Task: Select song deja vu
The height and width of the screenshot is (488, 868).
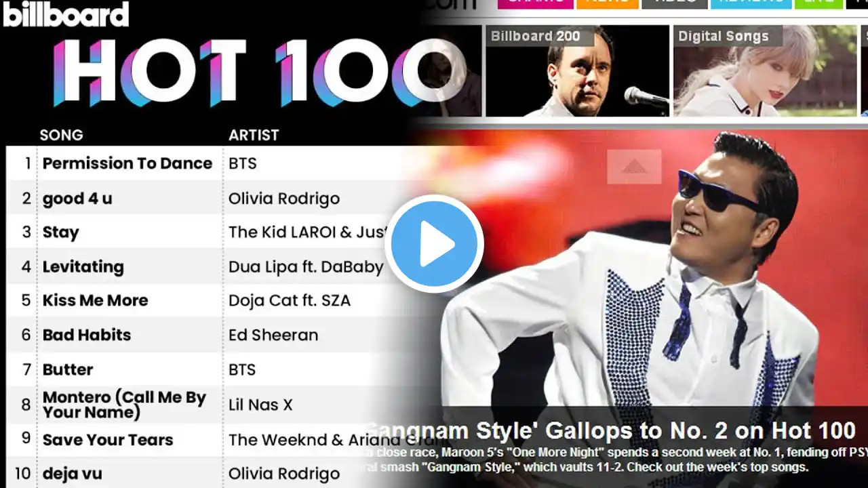Action: tap(72, 473)
